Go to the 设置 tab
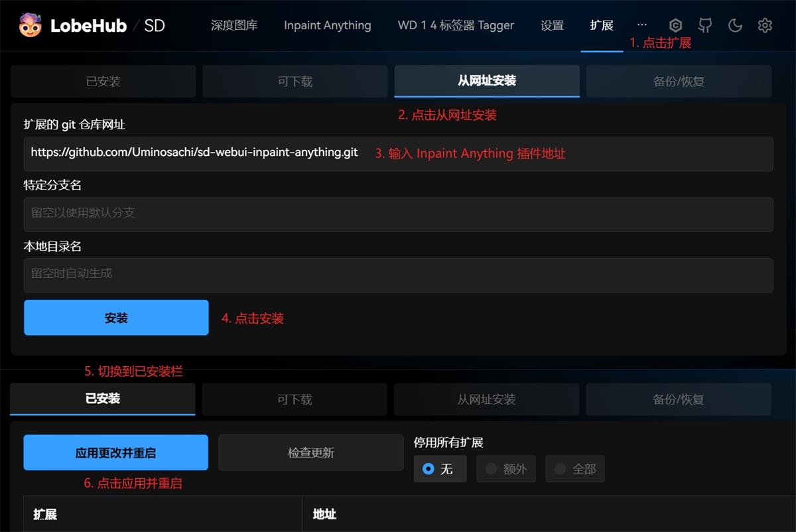 coord(552,25)
